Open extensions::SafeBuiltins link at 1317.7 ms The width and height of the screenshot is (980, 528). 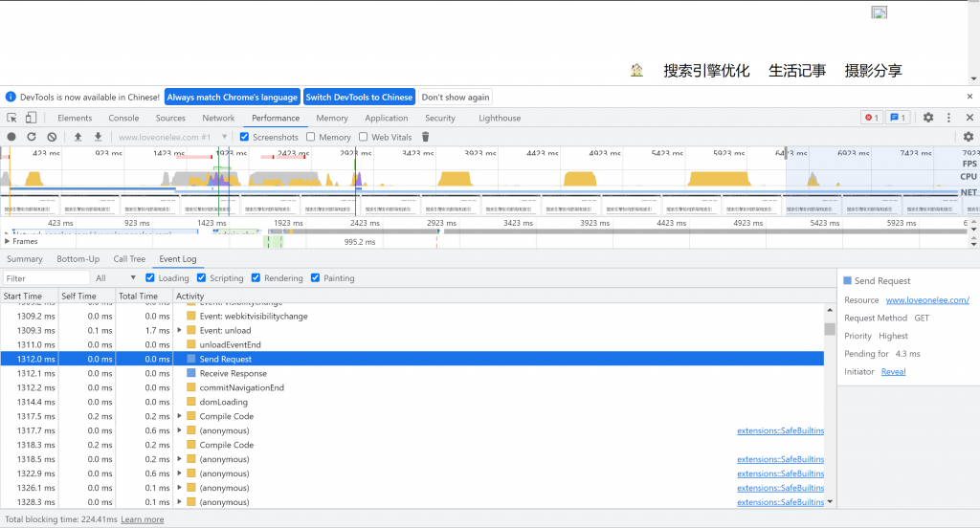[x=780, y=430]
